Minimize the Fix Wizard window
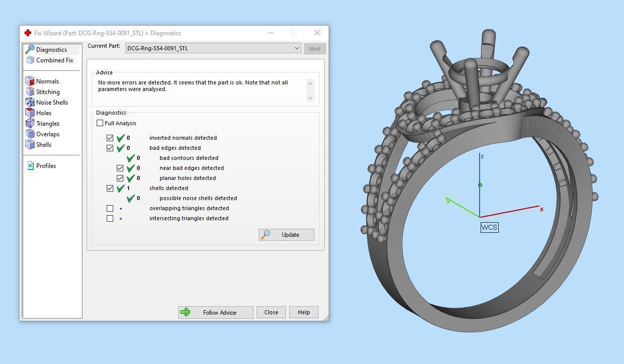Viewport: 624px width, 364px height. pos(271,33)
